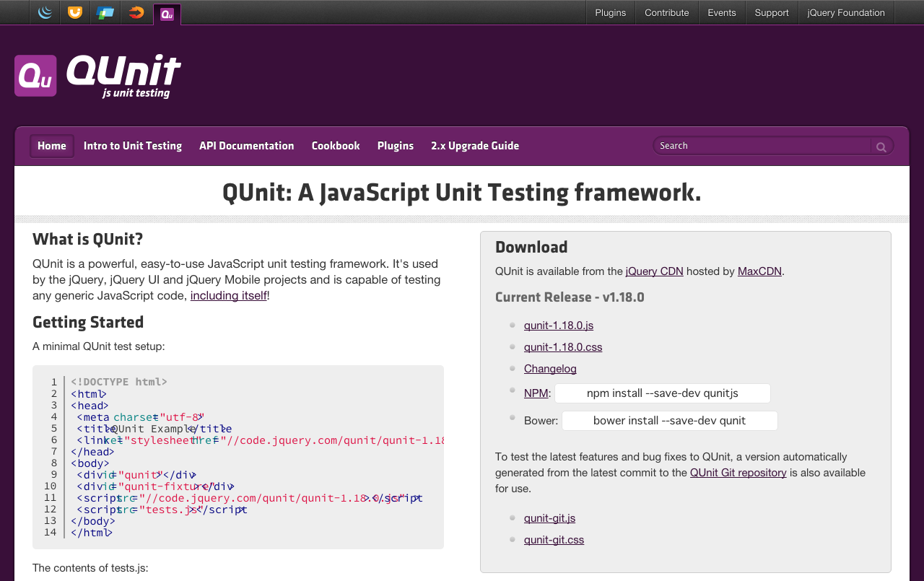Viewport: 924px width, 581px height.
Task: Open the jQuery Mobile project icon
Action: click(x=105, y=12)
